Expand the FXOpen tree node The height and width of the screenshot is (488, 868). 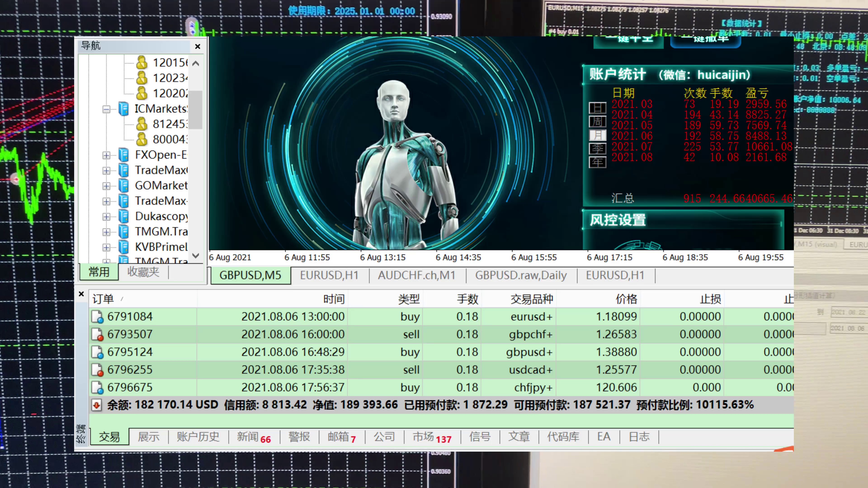[106, 155]
